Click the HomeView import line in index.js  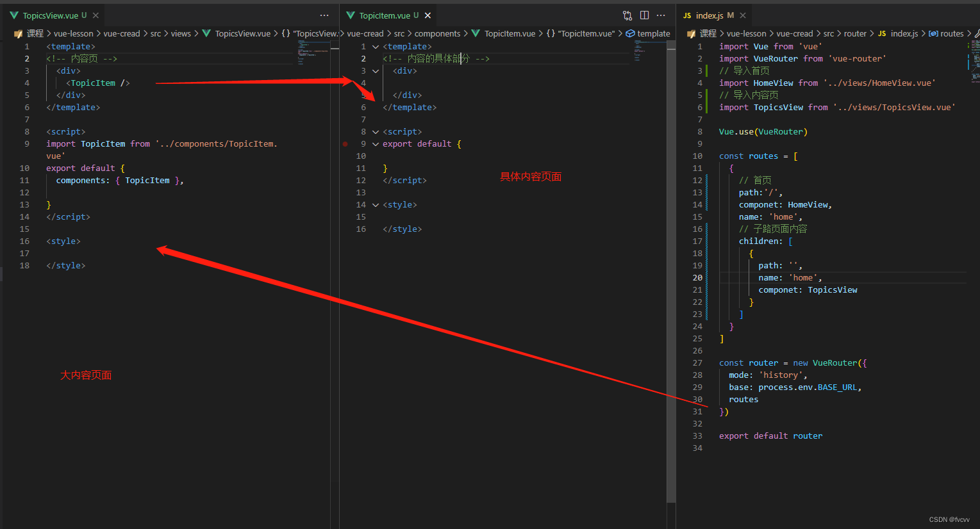coord(827,83)
